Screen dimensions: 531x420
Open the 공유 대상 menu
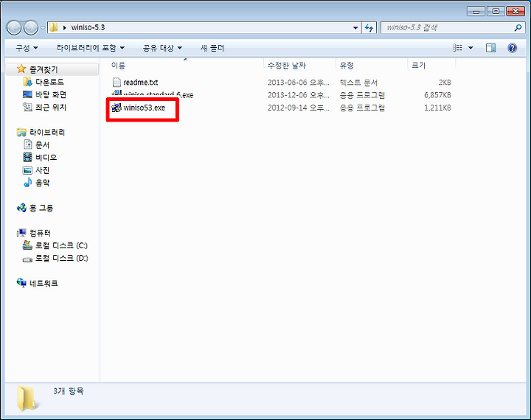[x=162, y=48]
